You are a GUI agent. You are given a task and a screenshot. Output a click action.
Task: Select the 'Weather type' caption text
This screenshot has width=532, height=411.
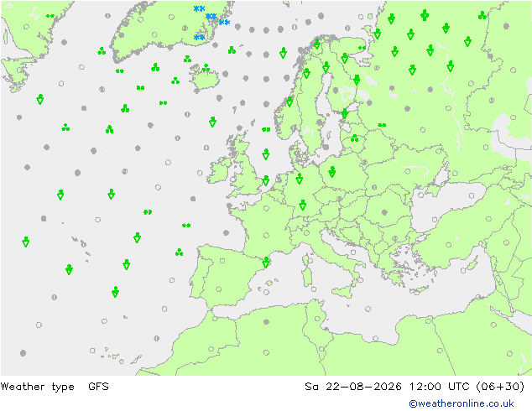point(37,387)
